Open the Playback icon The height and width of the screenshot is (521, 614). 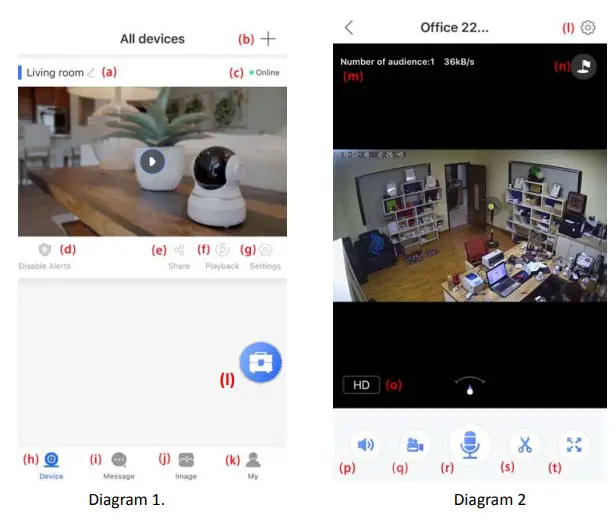pyautogui.click(x=222, y=249)
